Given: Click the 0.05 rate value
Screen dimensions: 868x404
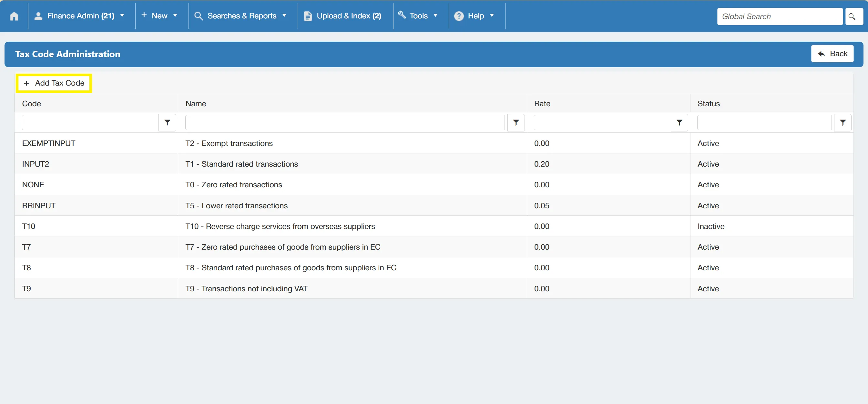Looking at the screenshot, I should tap(541, 206).
